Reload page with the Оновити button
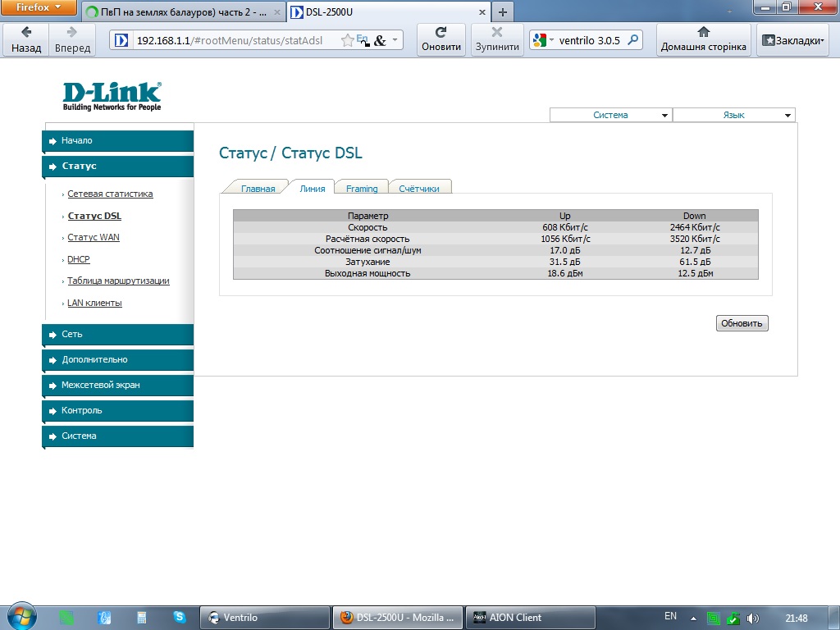Image resolution: width=840 pixels, height=630 pixels. click(441, 39)
